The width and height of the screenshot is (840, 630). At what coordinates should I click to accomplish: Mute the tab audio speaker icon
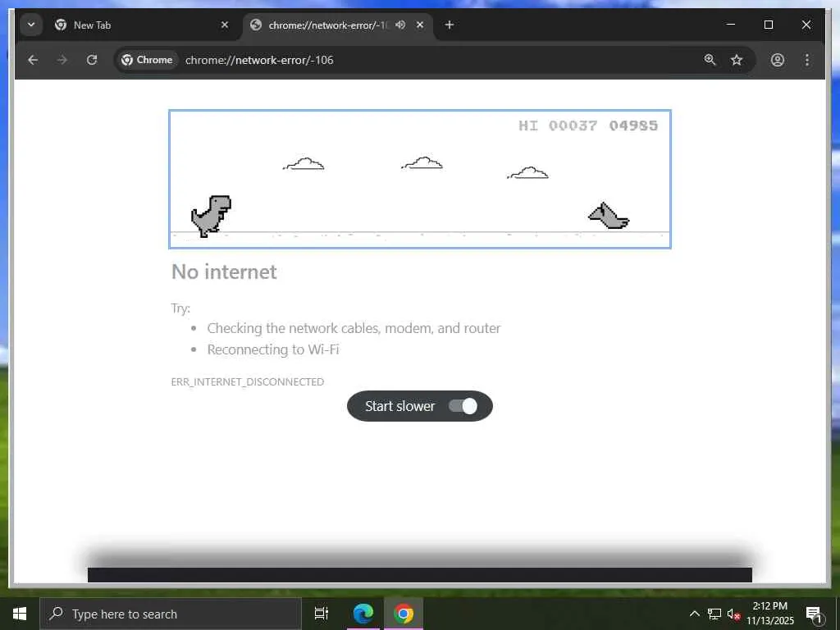400,25
